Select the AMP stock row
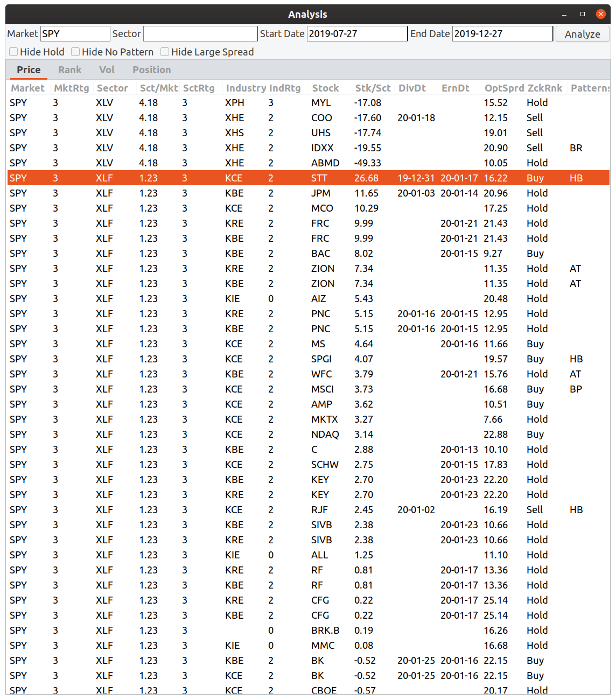The height and width of the screenshot is (700, 616). [x=309, y=404]
